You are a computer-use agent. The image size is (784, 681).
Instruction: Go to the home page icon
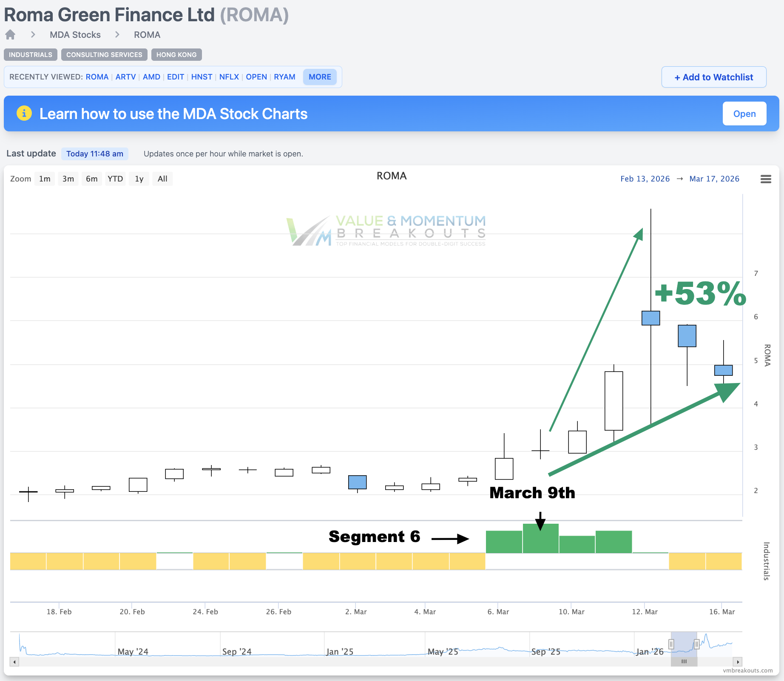[10, 34]
